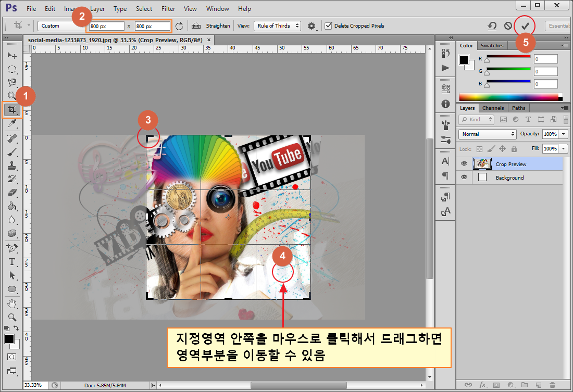Toggle lock transparent pixels
The image size is (573, 392).
[x=479, y=149]
